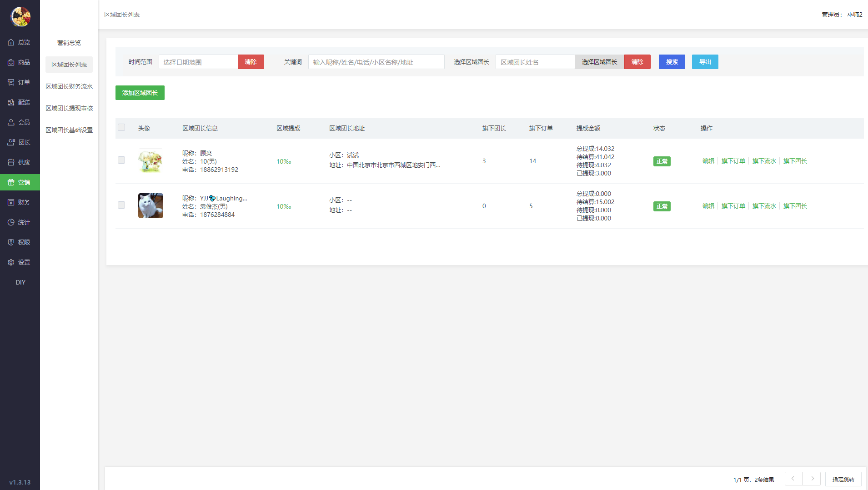Open 统计 statistics sidebar icon
The image size is (868, 490).
click(11, 222)
